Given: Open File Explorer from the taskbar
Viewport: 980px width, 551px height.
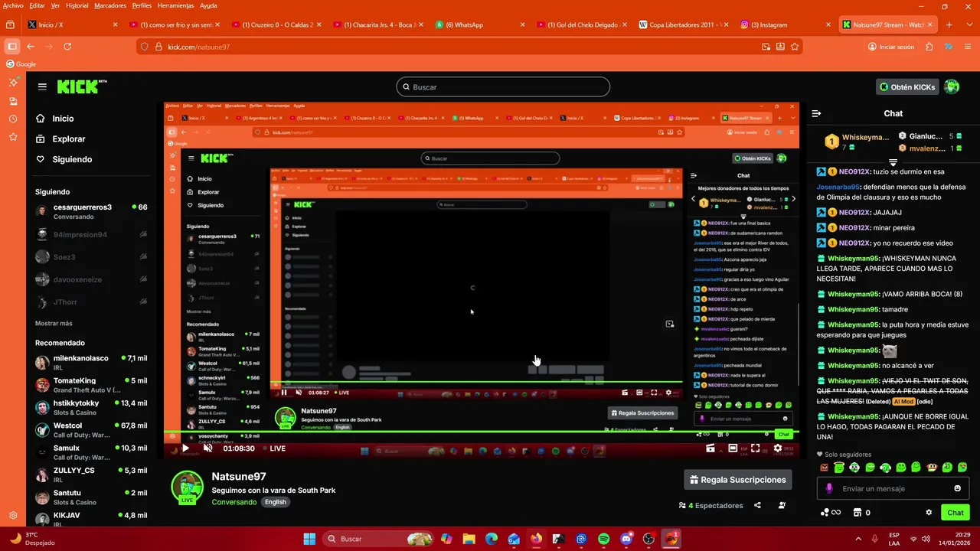Looking at the screenshot, I should pyautogui.click(x=469, y=539).
